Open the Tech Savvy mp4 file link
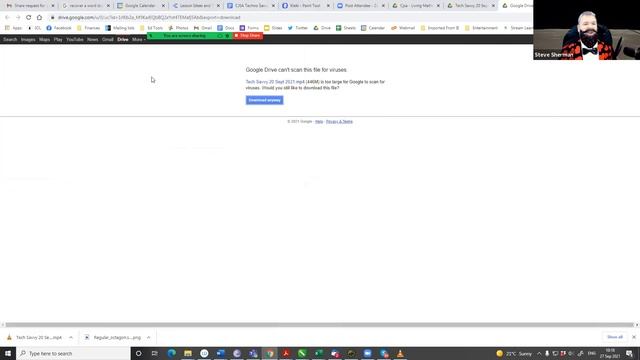This screenshot has height=360, width=640. coord(275,82)
